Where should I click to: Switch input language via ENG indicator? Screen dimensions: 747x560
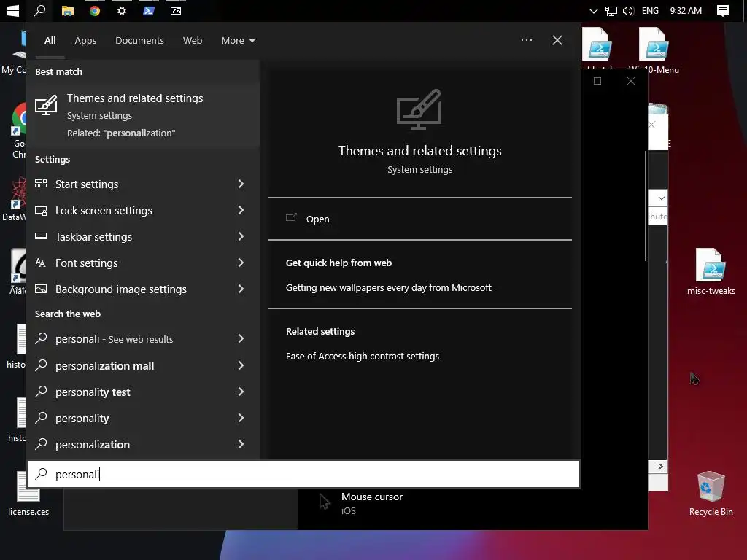coord(650,10)
